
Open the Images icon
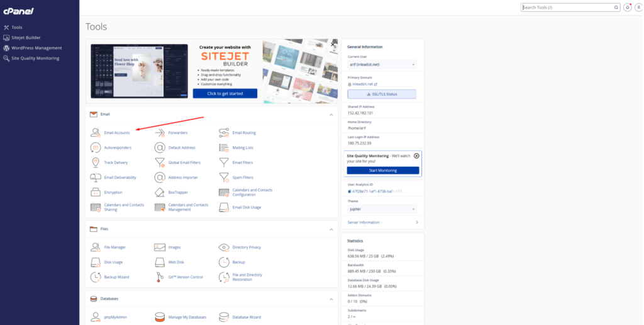coord(159,248)
